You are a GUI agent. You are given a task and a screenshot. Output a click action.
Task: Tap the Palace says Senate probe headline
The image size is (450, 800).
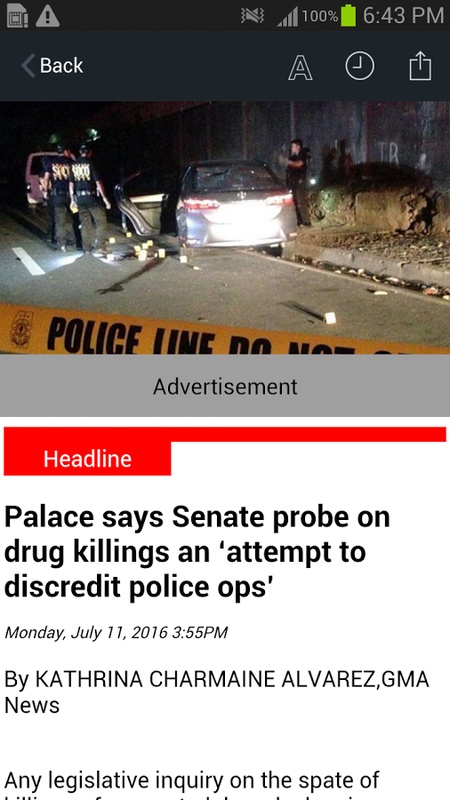click(x=197, y=553)
